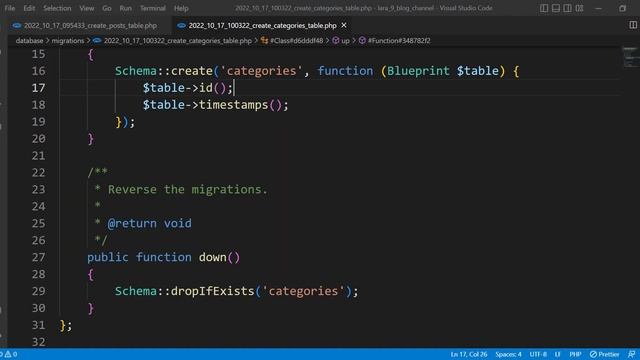Click line number 27 in gutter

click(x=38, y=257)
